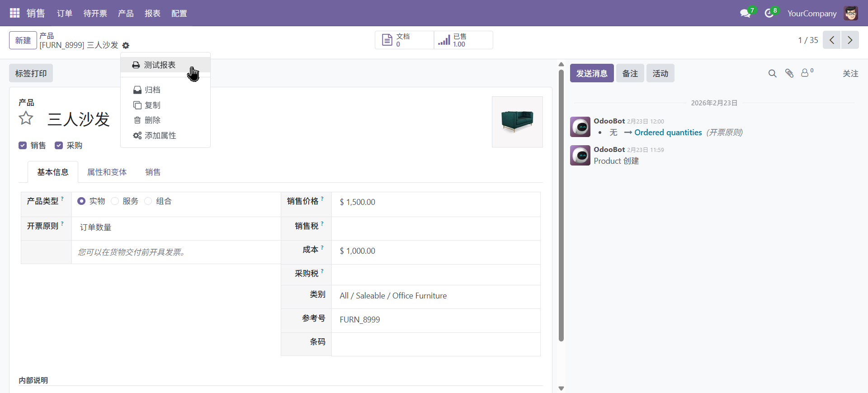Open the conversations chat bubble icon
868x393 pixels.
(745, 14)
